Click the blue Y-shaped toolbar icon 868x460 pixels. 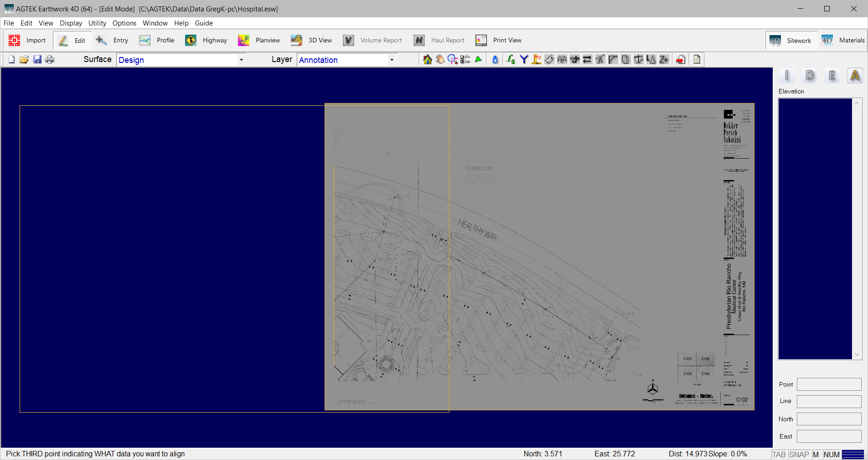click(524, 60)
